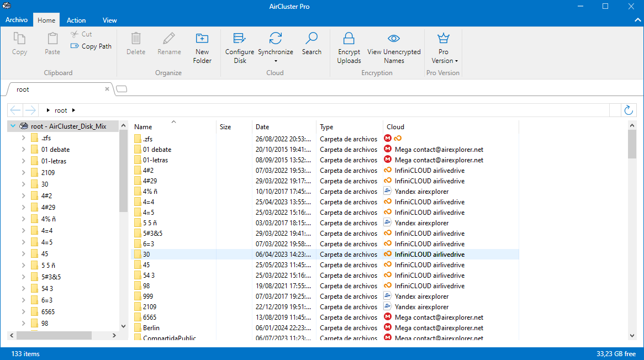The width and height of the screenshot is (644, 360).
Task: Click the Copy Path button
Action: (91, 46)
